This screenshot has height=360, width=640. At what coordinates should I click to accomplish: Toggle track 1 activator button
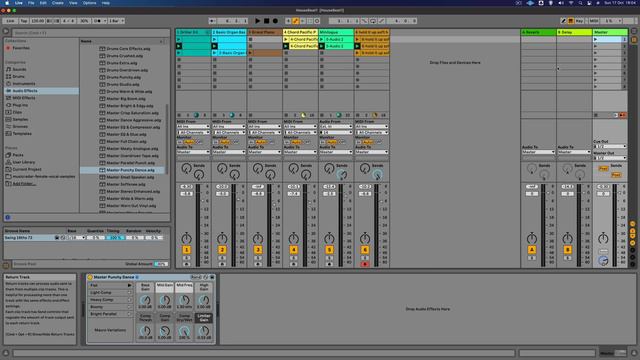(x=187, y=249)
